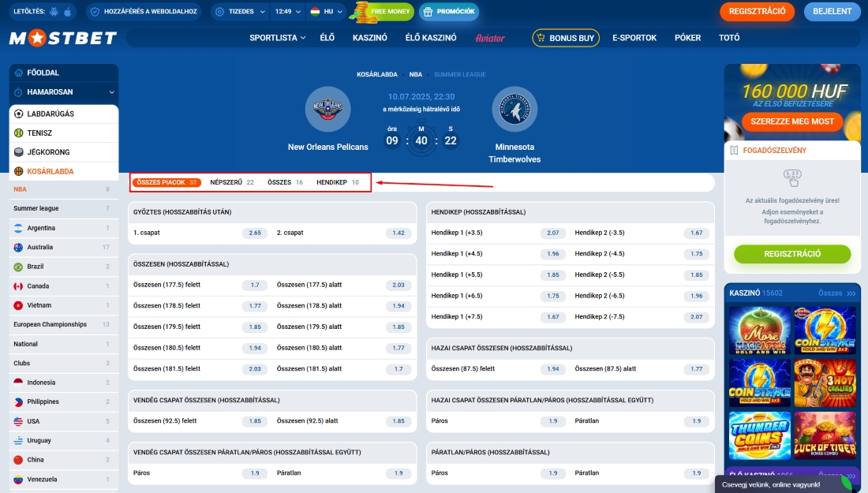Open the Tizedes odds format dropdown
Viewport: 868px width, 493px height.
pos(241,12)
